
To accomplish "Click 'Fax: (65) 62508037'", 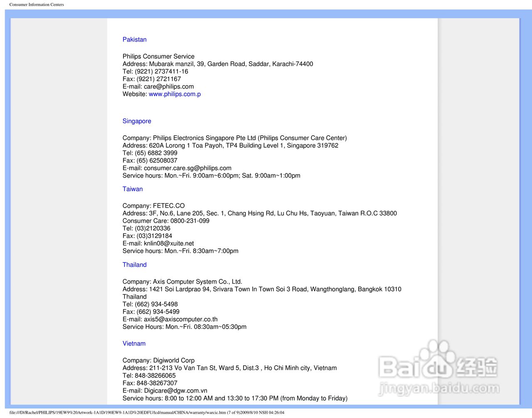I will (x=150, y=161).
